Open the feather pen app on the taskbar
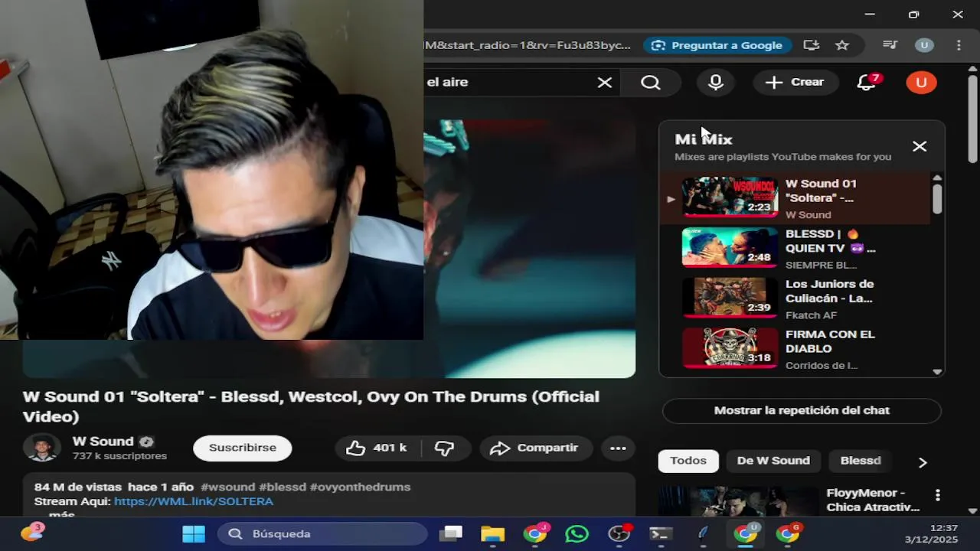The height and width of the screenshot is (551, 980). coord(703,533)
